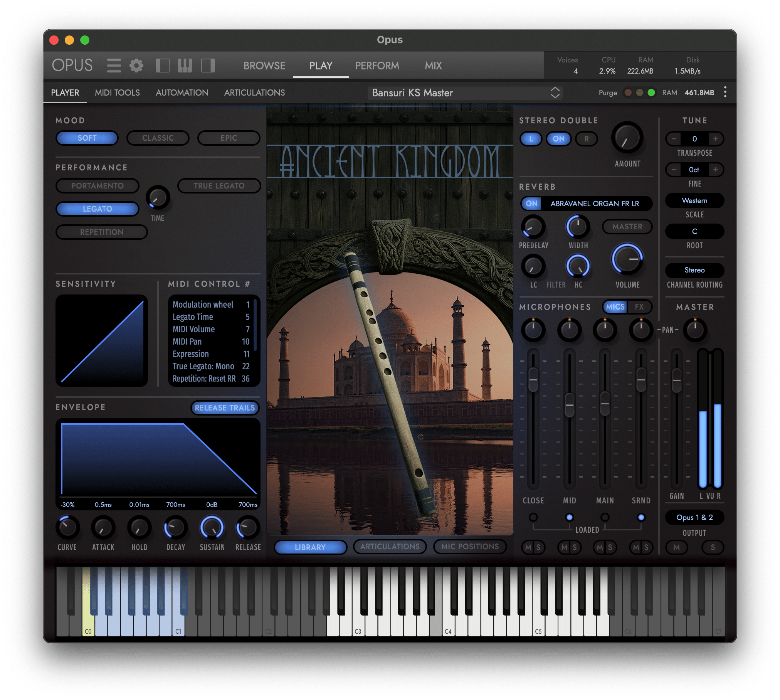Screen dimensions: 780x700
Task: Open the Opus 1 & 2 output dropdown
Action: pyautogui.click(x=694, y=518)
